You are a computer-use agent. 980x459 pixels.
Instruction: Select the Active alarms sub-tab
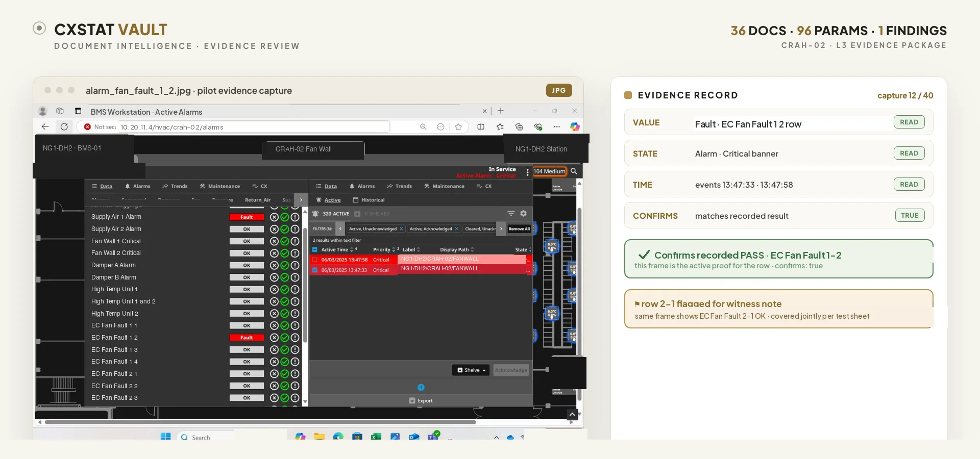pyautogui.click(x=328, y=200)
